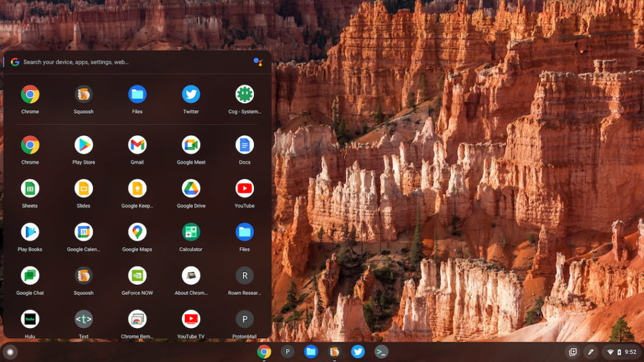This screenshot has height=362, width=644.
Task: Click the launcher button on the shelf
Action: (x=10, y=352)
